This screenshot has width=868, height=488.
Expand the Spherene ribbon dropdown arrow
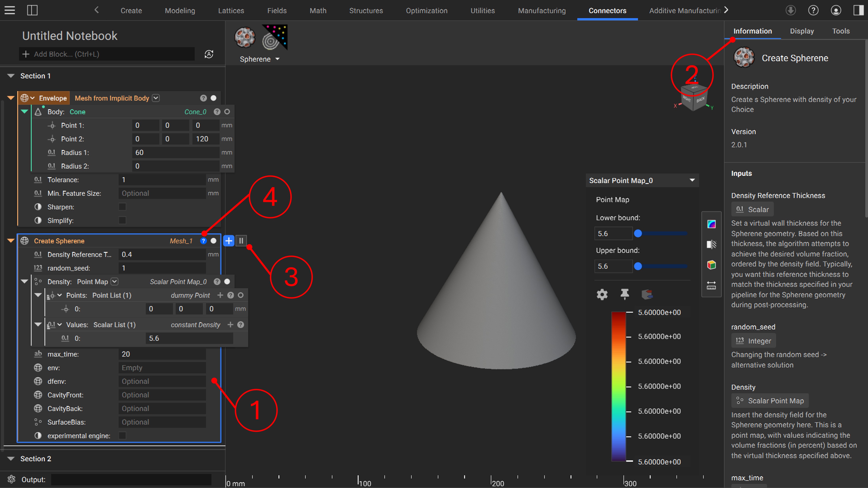click(x=278, y=59)
